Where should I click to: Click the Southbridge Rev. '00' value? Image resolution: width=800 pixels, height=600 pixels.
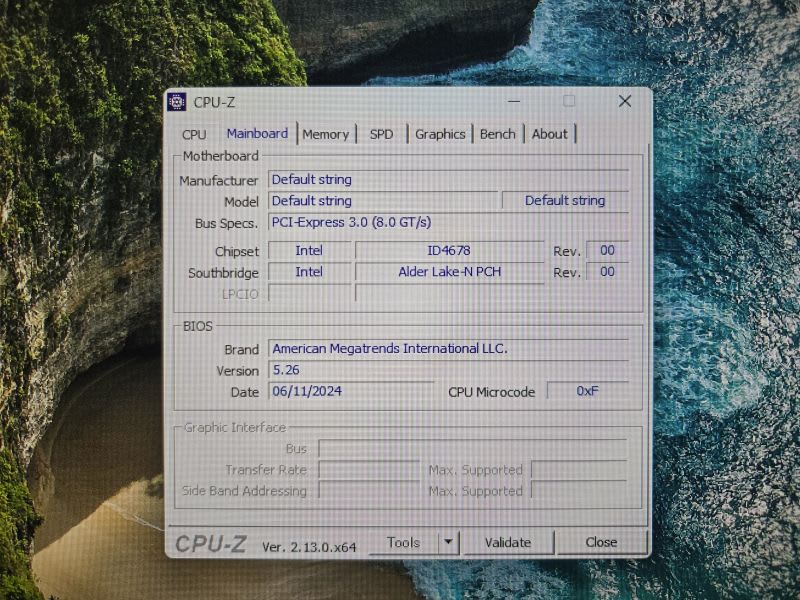point(607,272)
